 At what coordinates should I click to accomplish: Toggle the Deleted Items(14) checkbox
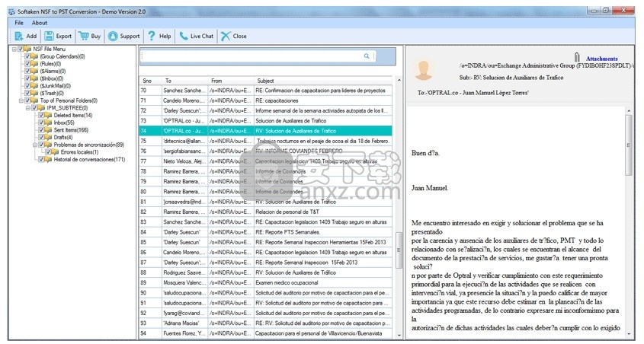tap(41, 115)
